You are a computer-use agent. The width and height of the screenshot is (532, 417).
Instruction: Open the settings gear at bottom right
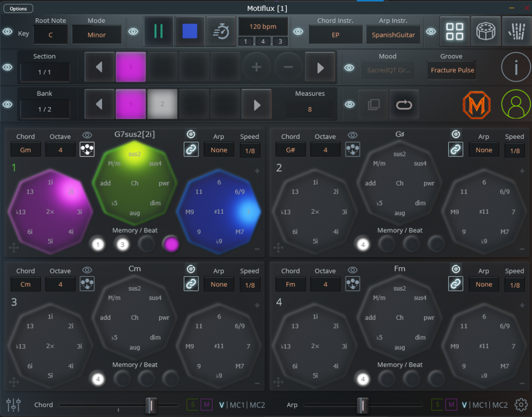pyautogui.click(x=520, y=405)
